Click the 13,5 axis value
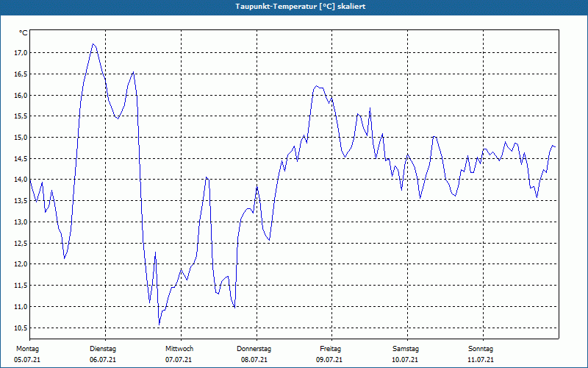 [x=21, y=201]
